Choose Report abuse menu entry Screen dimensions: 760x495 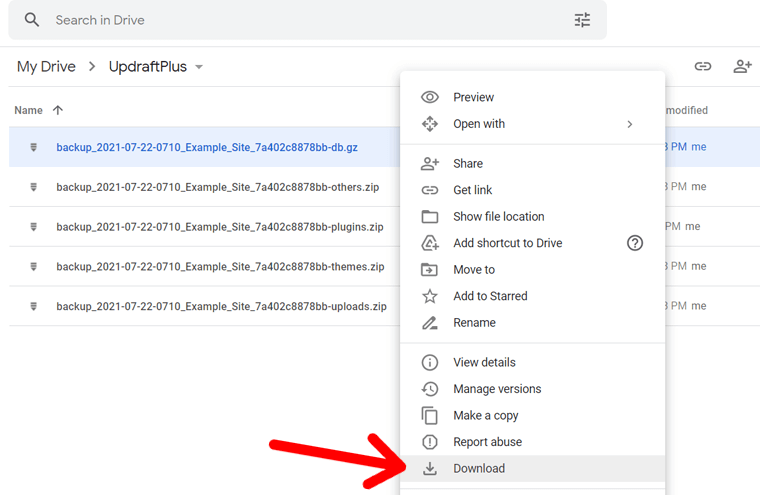532,442
